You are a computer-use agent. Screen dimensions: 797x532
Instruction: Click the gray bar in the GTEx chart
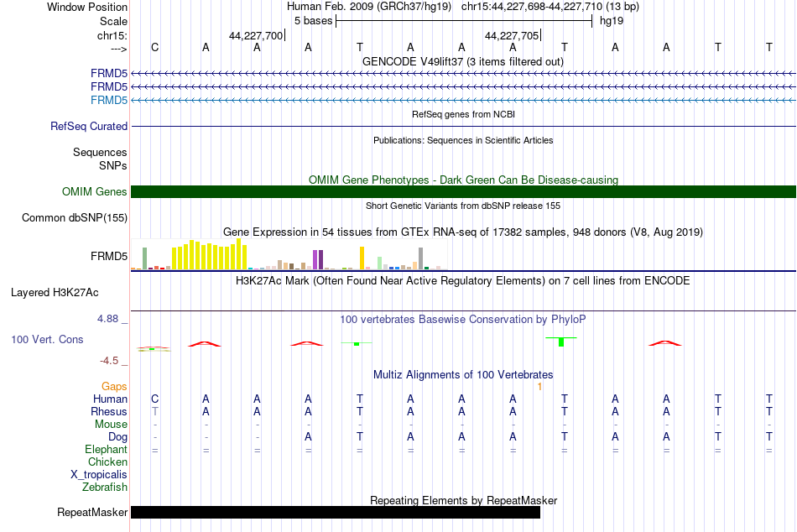[x=421, y=258]
